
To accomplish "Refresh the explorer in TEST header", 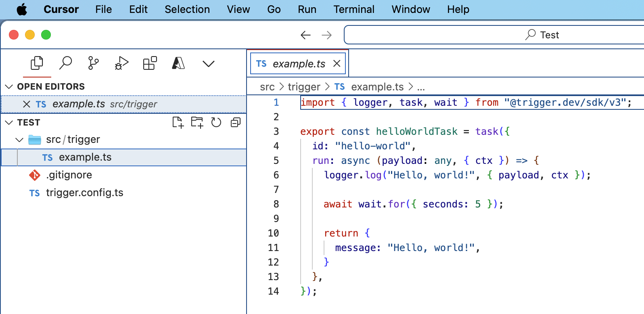I will (x=216, y=122).
